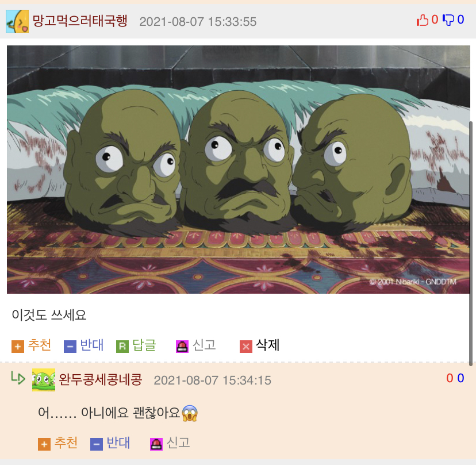Click the green R 답글 reply icon
This screenshot has height=465, width=476.
pyautogui.click(x=122, y=347)
